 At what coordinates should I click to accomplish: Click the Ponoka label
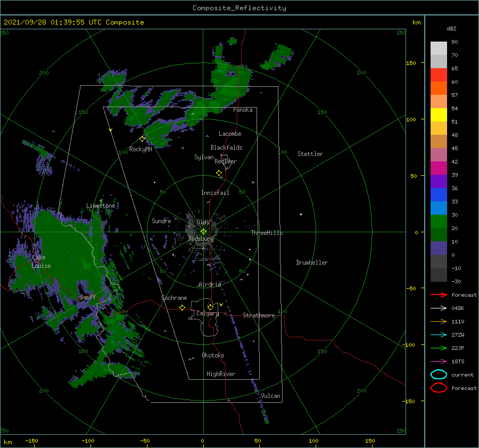pos(243,110)
